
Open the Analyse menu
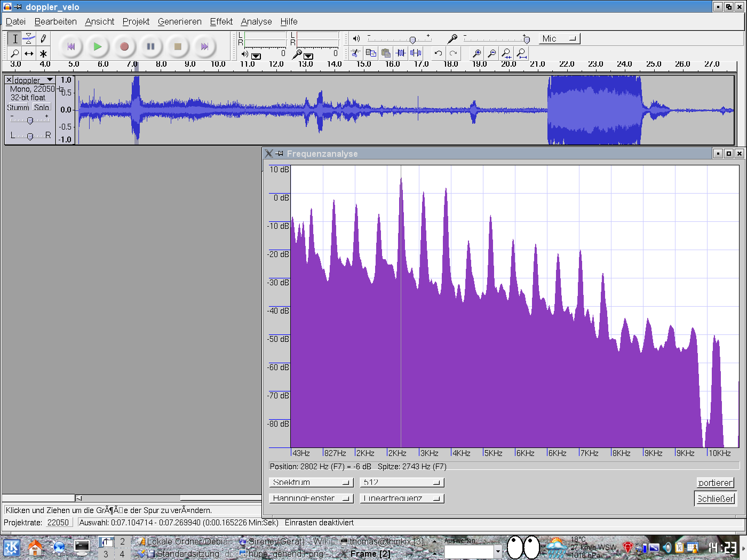pyautogui.click(x=256, y=21)
